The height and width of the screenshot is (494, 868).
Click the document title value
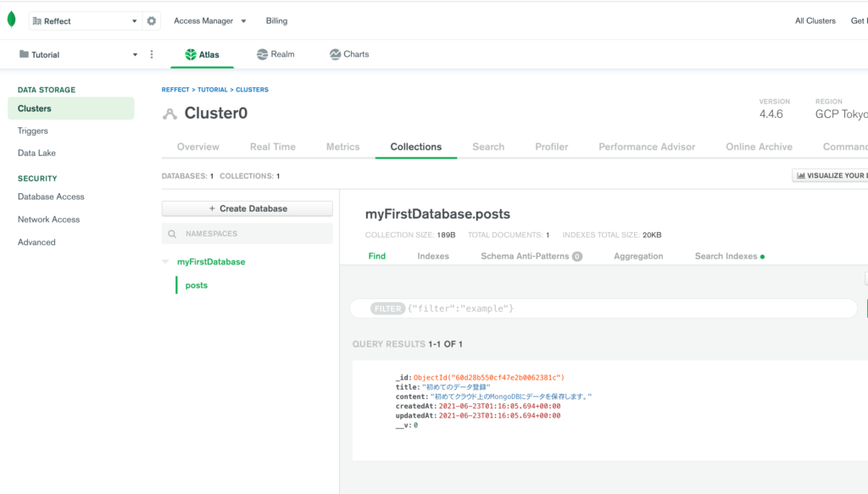click(x=456, y=387)
